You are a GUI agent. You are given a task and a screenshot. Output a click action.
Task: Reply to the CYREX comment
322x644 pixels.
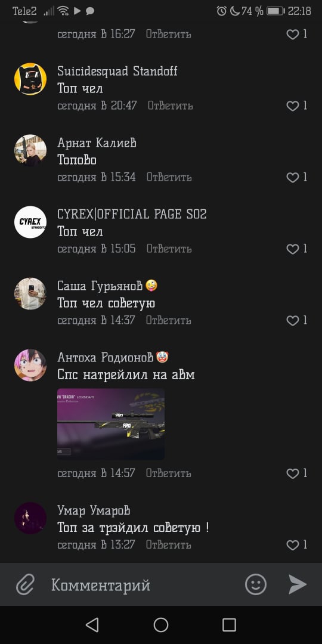[x=169, y=249]
